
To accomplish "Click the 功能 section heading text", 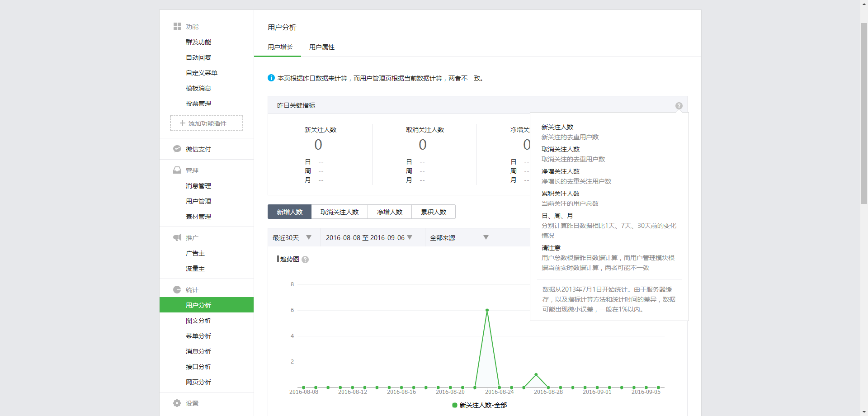I will point(192,27).
